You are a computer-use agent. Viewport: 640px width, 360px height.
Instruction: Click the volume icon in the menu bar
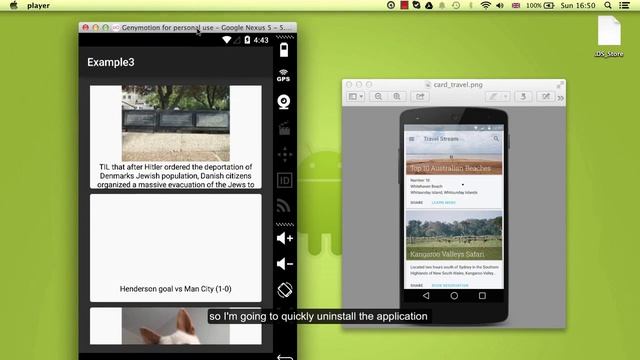point(500,5)
